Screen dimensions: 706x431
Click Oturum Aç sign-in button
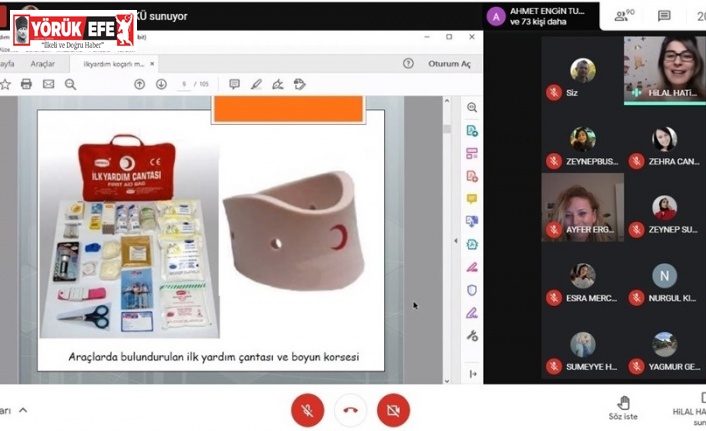pos(449,64)
